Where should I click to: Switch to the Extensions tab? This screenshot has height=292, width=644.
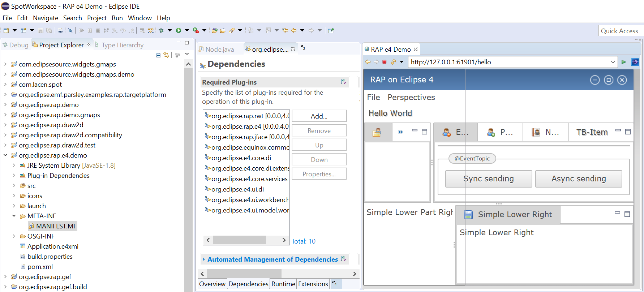click(313, 284)
